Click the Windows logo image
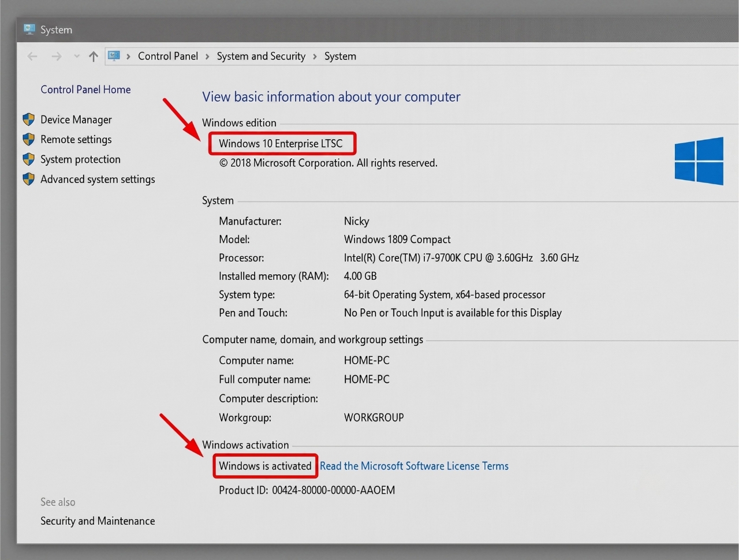The image size is (739, 560). 699,160
